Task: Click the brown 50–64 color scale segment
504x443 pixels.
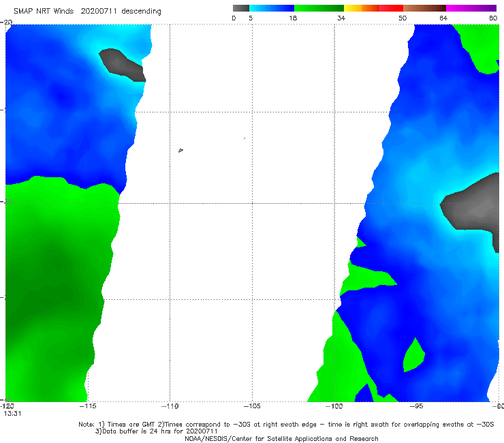Action: pyautogui.click(x=424, y=8)
